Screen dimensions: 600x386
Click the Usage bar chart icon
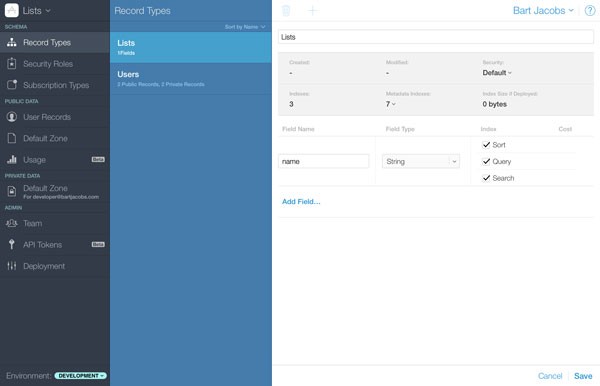11,160
